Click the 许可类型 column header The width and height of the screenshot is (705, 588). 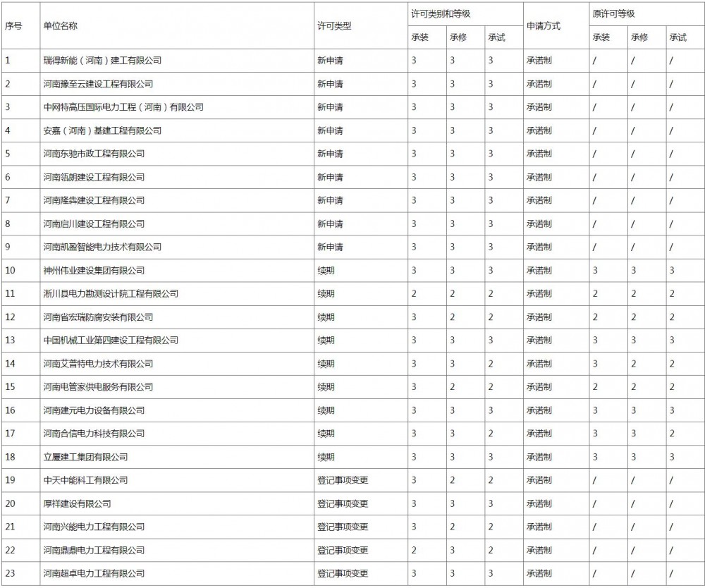click(x=334, y=25)
